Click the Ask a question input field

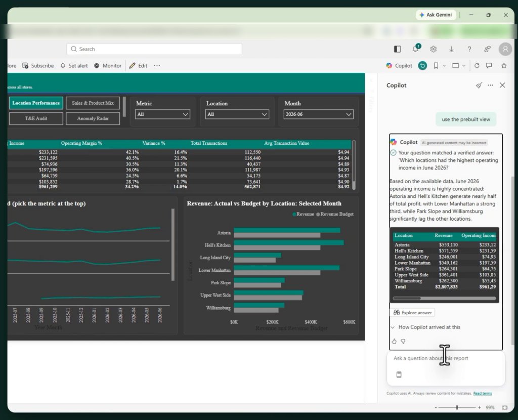(446, 359)
